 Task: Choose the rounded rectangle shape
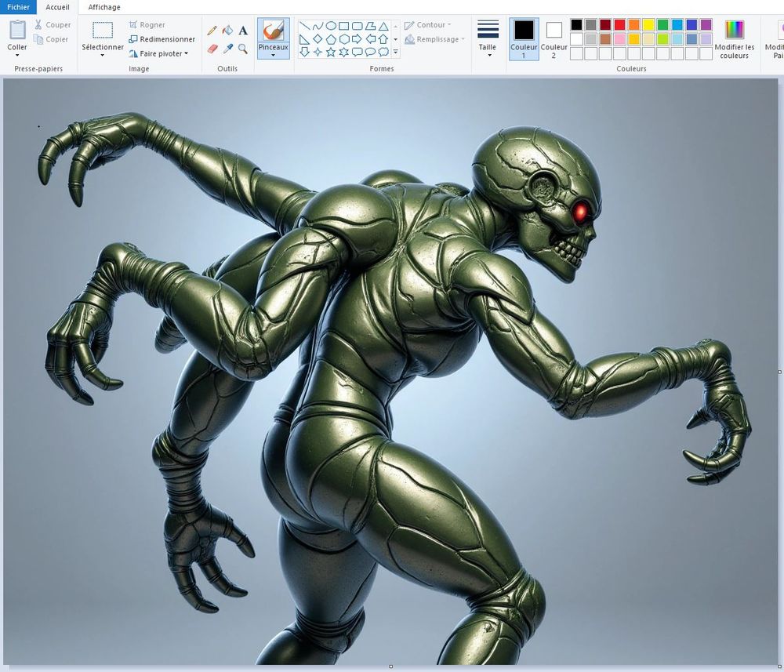tap(357, 26)
